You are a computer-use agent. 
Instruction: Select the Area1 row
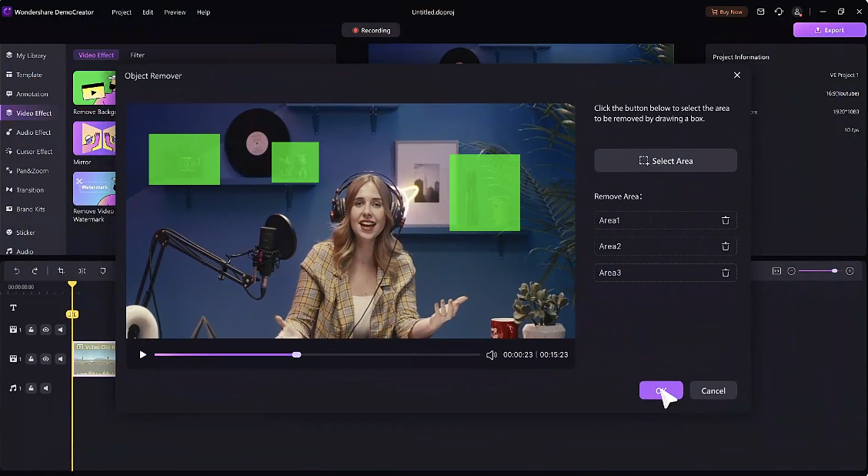[x=666, y=220]
